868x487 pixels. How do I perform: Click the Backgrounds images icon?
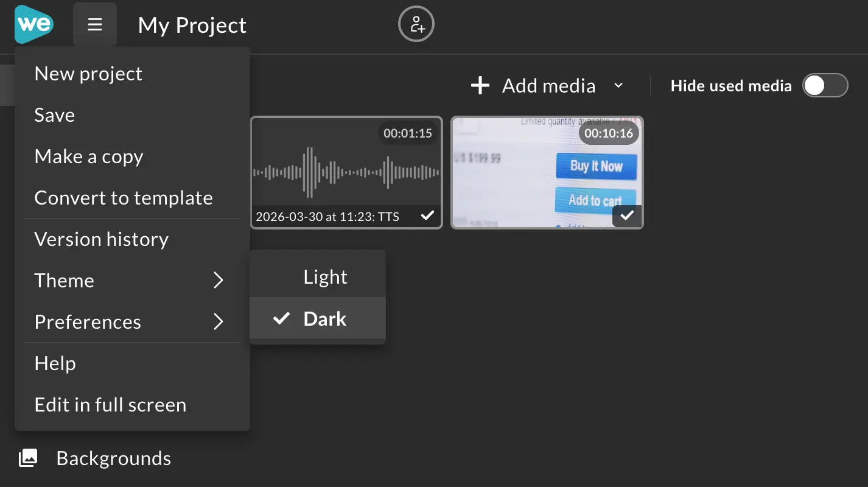[28, 458]
